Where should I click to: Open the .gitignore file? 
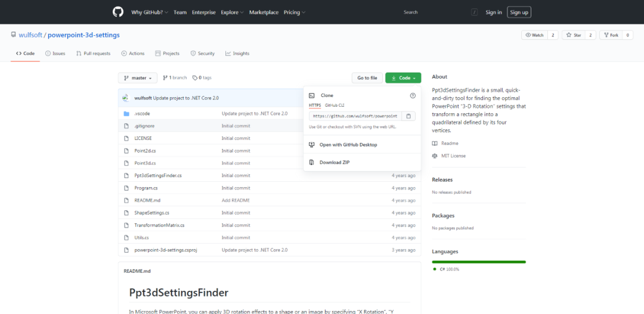[144, 126]
